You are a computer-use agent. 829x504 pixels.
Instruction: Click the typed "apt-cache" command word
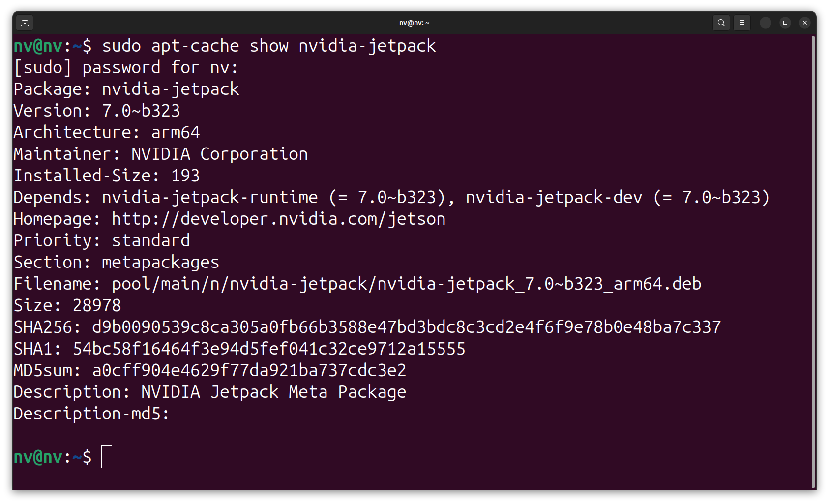[x=195, y=46]
